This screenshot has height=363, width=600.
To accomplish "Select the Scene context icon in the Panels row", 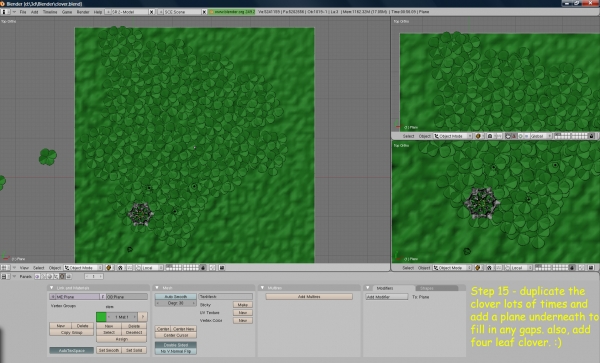I will [x=68, y=276].
